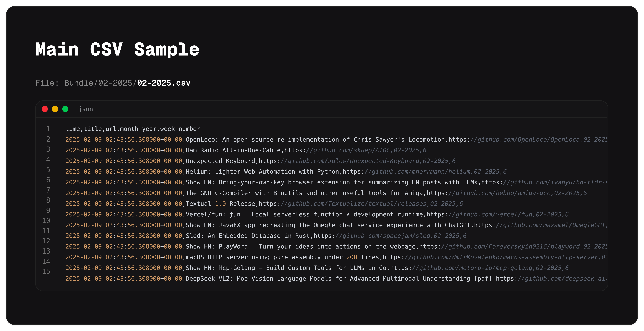The height and width of the screenshot is (331, 644).
Task: Click the yellow dot in the code window header
Action: [x=55, y=109]
